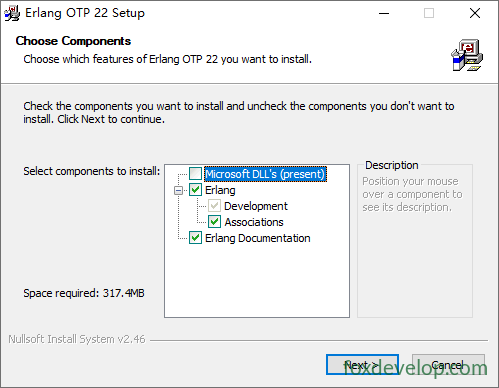Select the Erlang tree item label

(220, 190)
